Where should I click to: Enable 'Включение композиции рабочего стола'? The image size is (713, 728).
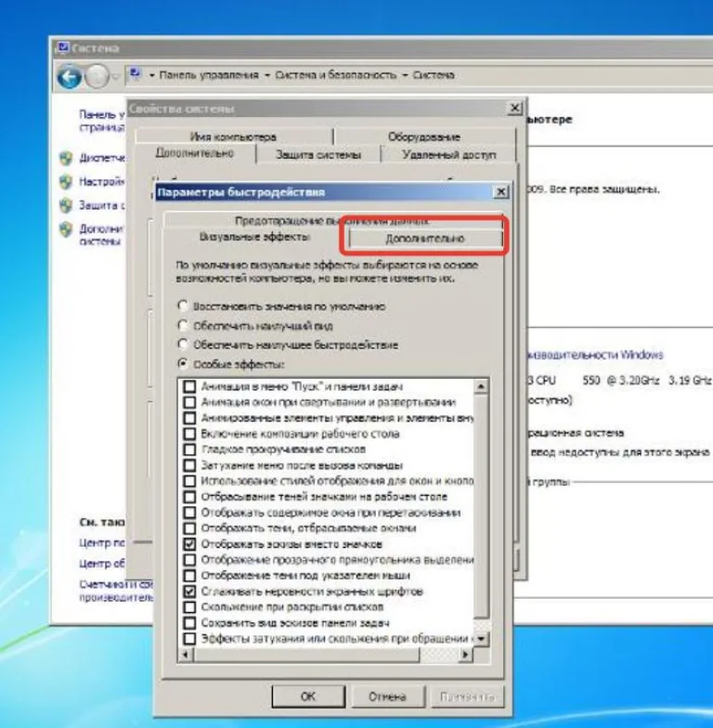pyautogui.click(x=189, y=434)
